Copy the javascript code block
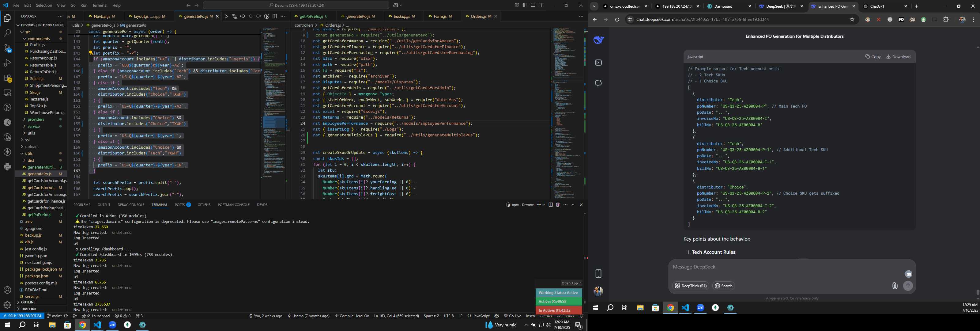The height and width of the screenshot is (331, 980). tap(873, 57)
